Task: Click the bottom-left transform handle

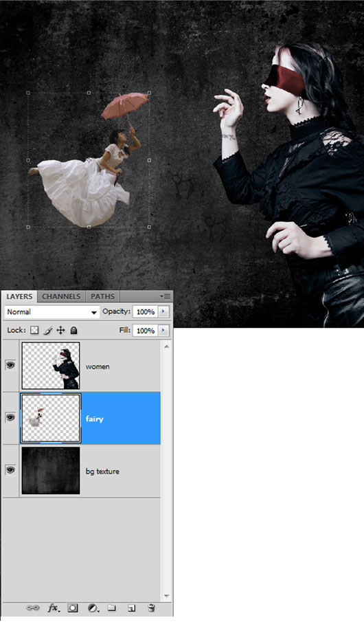Action: (28, 227)
